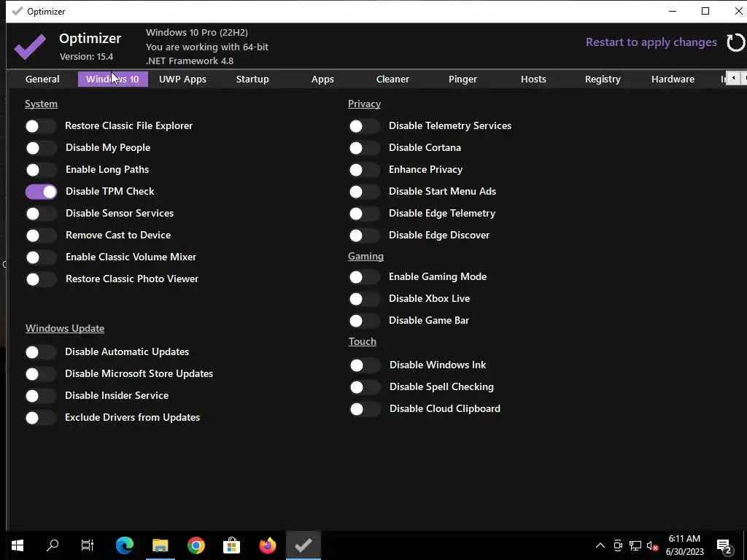
Task: Toggle Restore Classic Photo Viewer
Action: [41, 279]
